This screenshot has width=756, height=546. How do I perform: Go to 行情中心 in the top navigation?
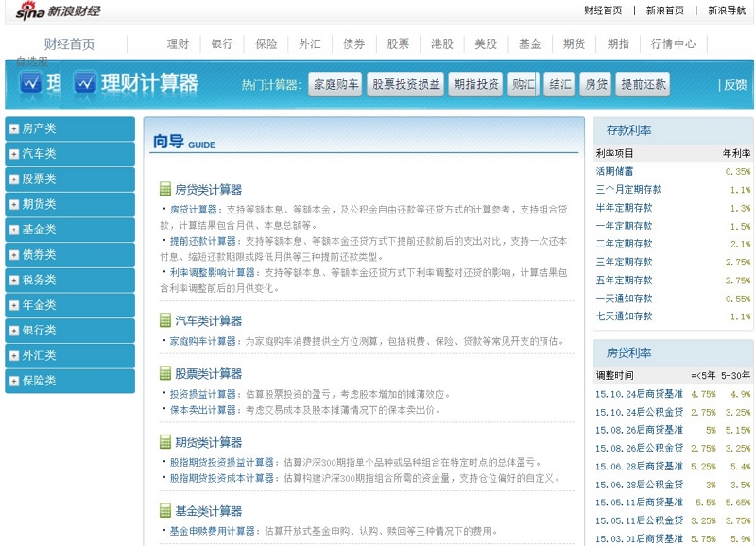[673, 43]
